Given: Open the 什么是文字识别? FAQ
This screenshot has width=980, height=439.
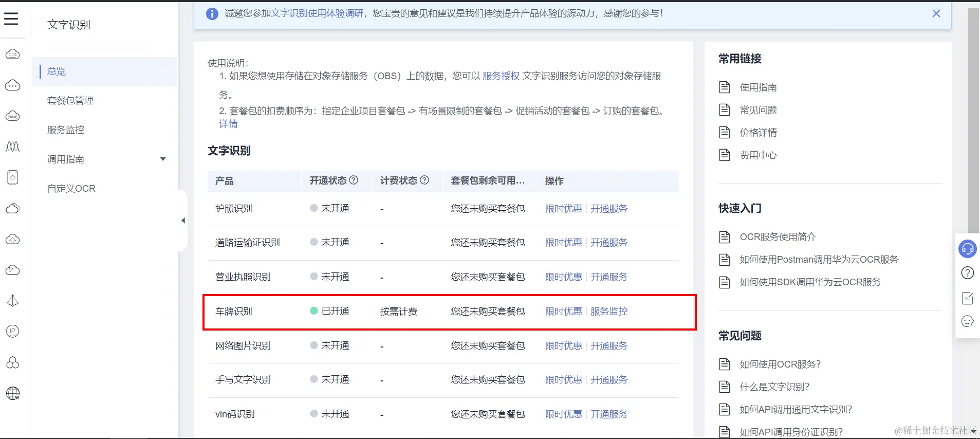Looking at the screenshot, I should (x=774, y=387).
